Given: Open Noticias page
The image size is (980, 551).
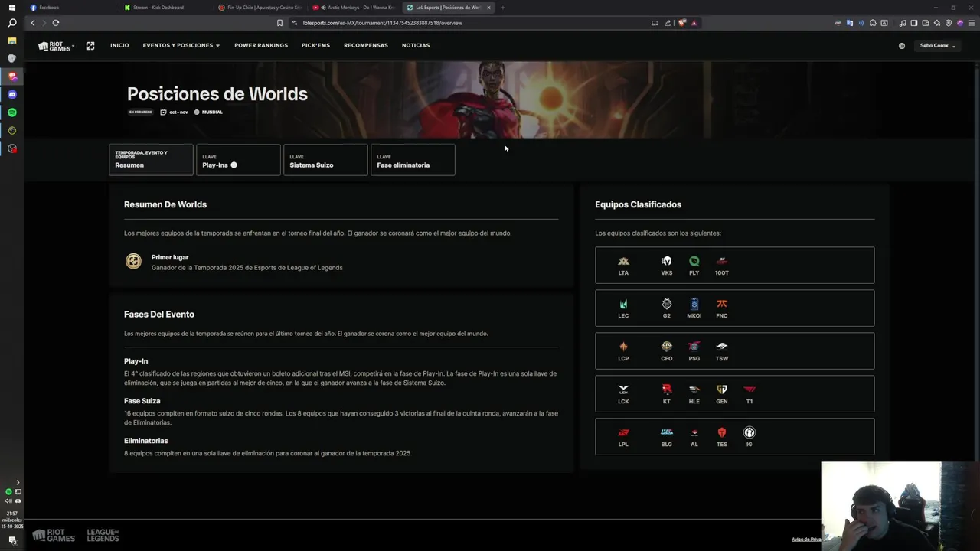Looking at the screenshot, I should [416, 46].
